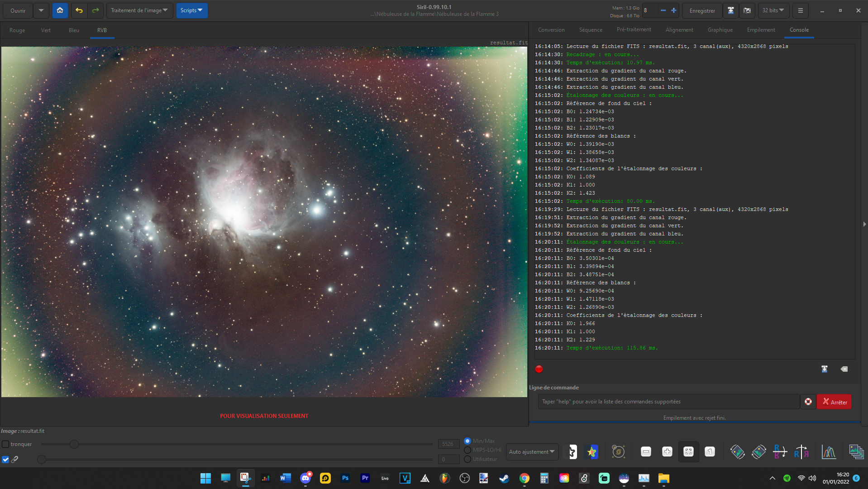Image resolution: width=868 pixels, height=489 pixels.
Task: Switch to the Vert channel tab
Action: [46, 30]
